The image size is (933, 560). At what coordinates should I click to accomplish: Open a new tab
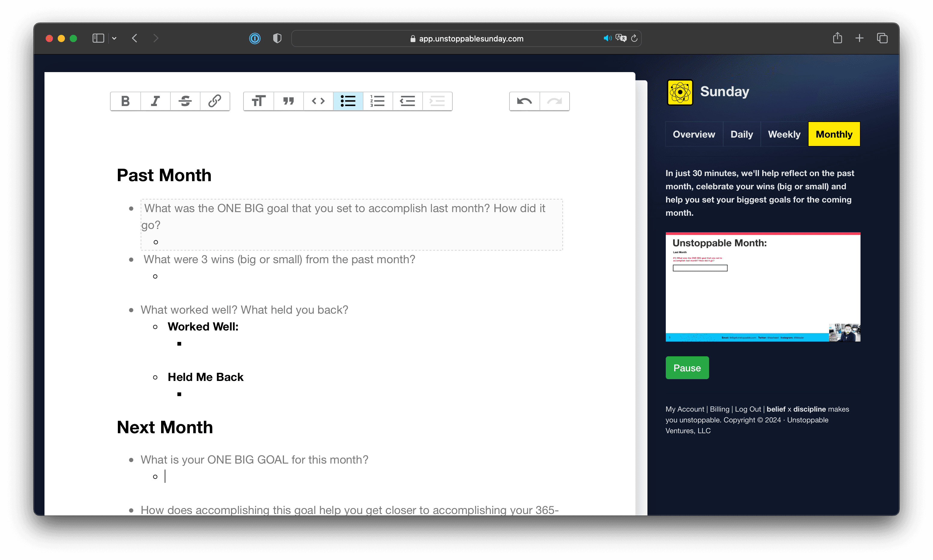[859, 38]
